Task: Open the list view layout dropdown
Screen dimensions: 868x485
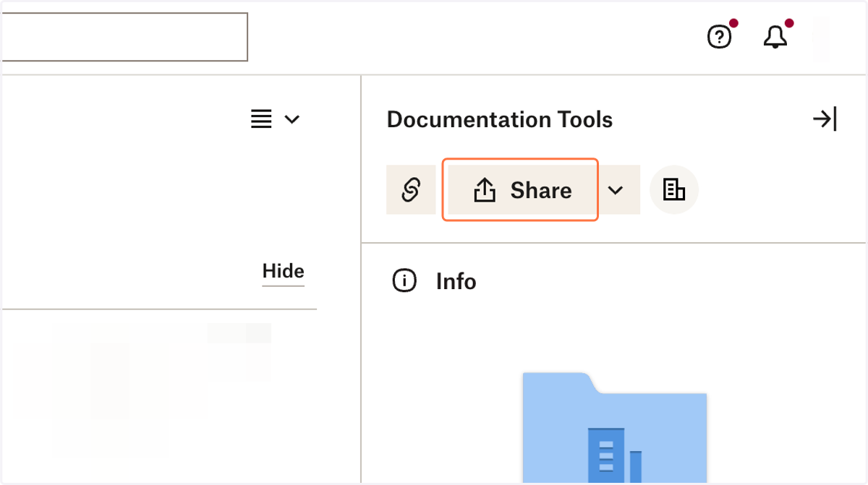Action: point(276,119)
